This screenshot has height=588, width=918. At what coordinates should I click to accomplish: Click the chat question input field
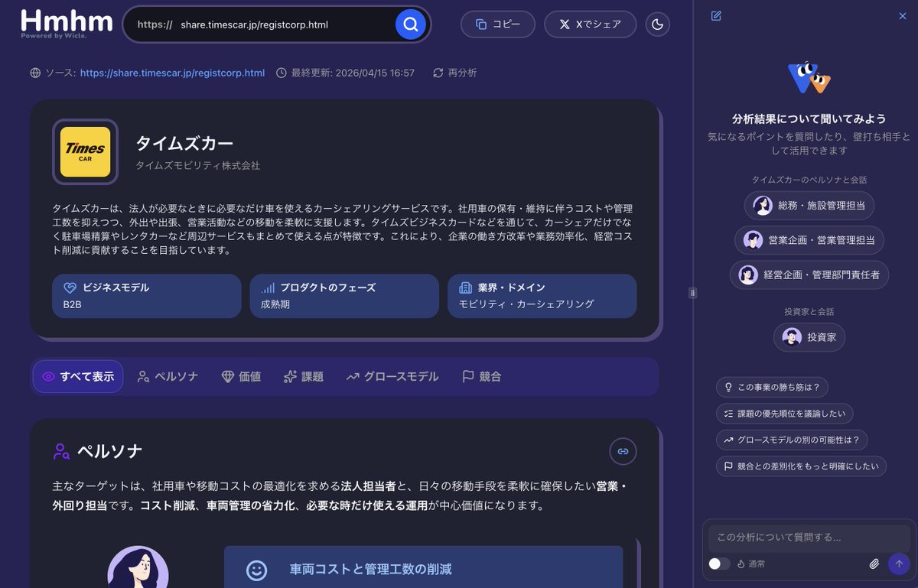pyautogui.click(x=809, y=537)
